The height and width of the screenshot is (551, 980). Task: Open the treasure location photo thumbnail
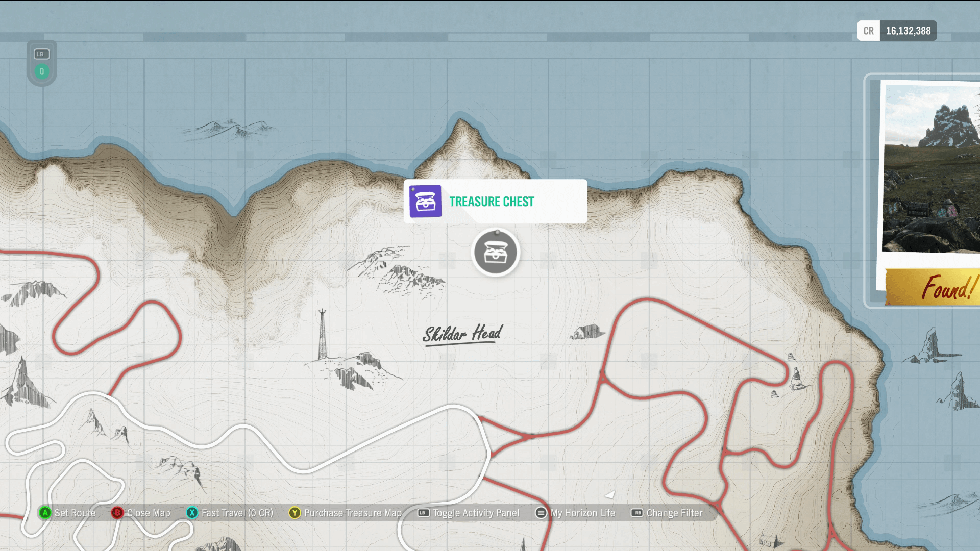pyautogui.click(x=932, y=168)
